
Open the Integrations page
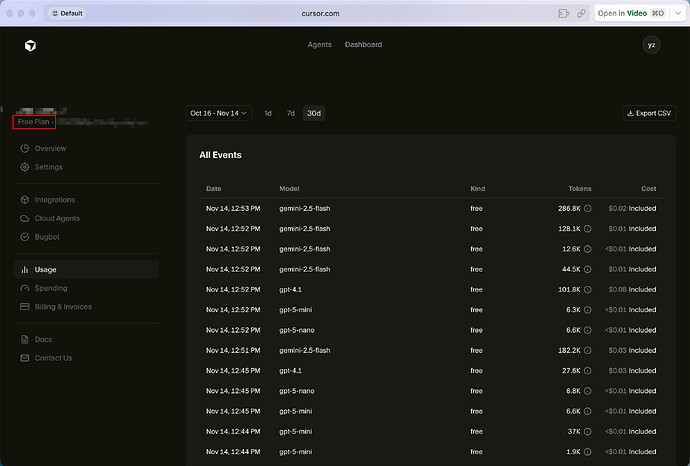pos(86,200)
